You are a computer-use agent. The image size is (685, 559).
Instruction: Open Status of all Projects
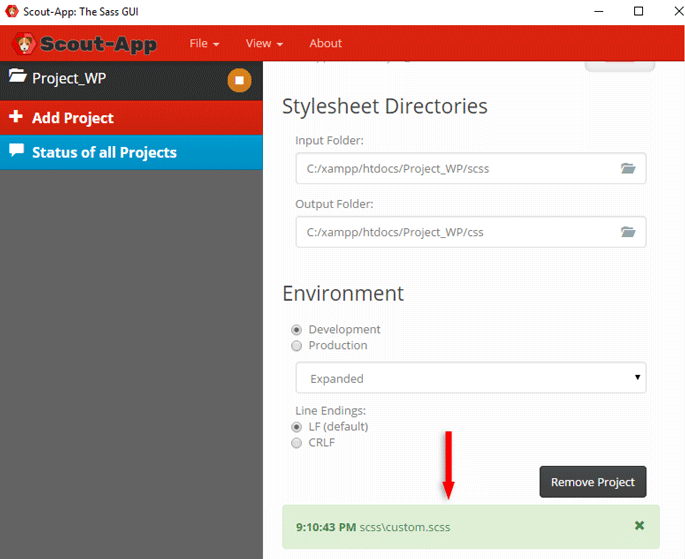point(131,152)
